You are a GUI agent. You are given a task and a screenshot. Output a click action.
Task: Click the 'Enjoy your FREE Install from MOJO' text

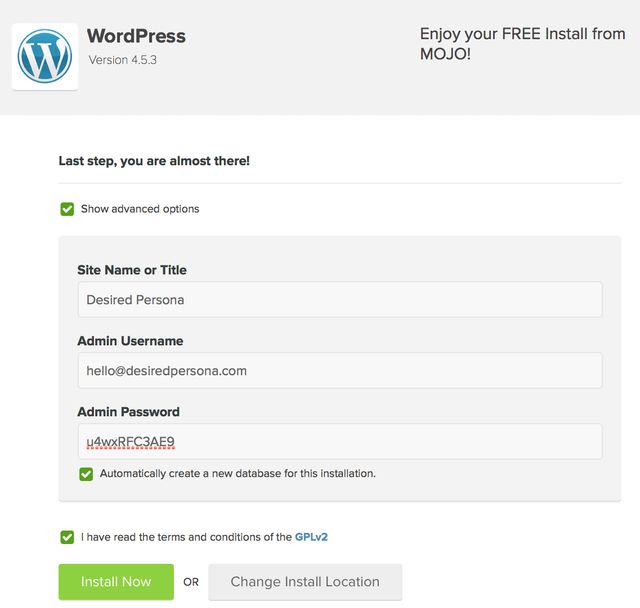522,43
